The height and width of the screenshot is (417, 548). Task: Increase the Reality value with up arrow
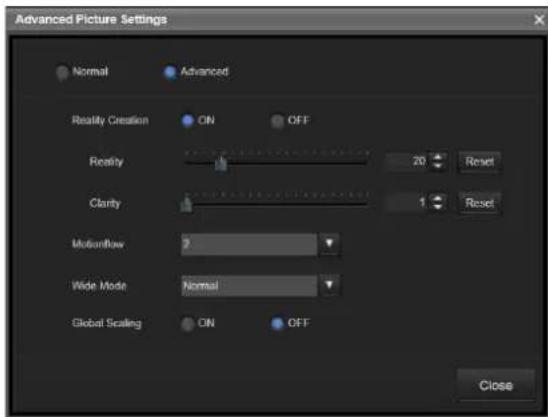point(438,157)
